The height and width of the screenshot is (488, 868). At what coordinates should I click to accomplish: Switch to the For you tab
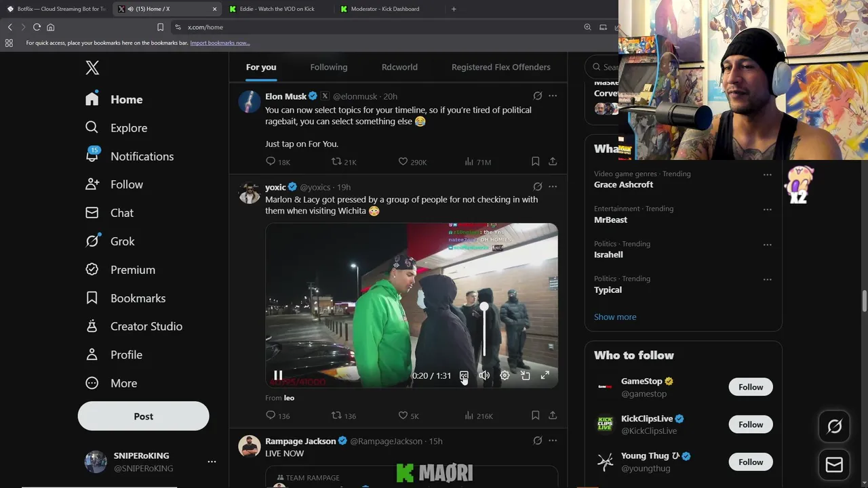[261, 67]
